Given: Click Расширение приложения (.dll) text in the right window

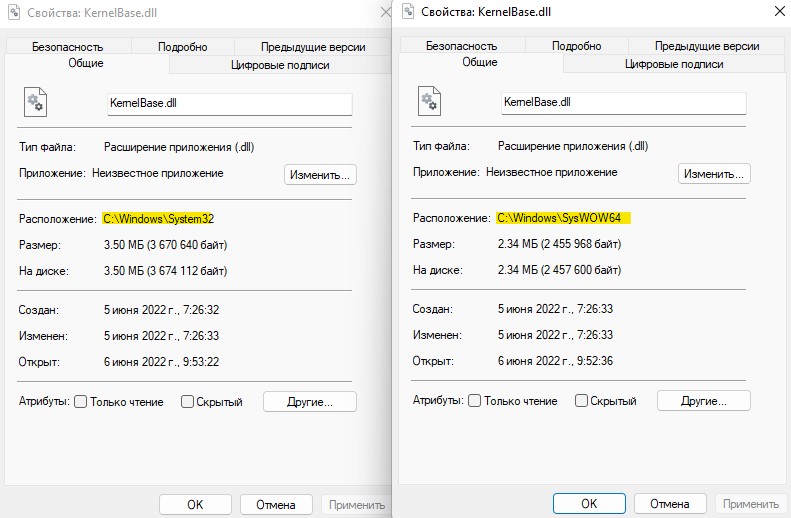Looking at the screenshot, I should (x=573, y=146).
